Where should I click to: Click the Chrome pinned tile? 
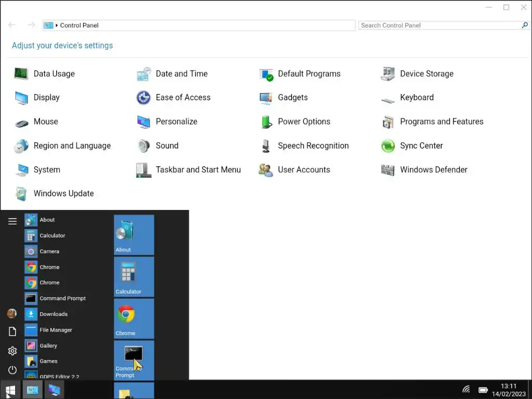134,318
